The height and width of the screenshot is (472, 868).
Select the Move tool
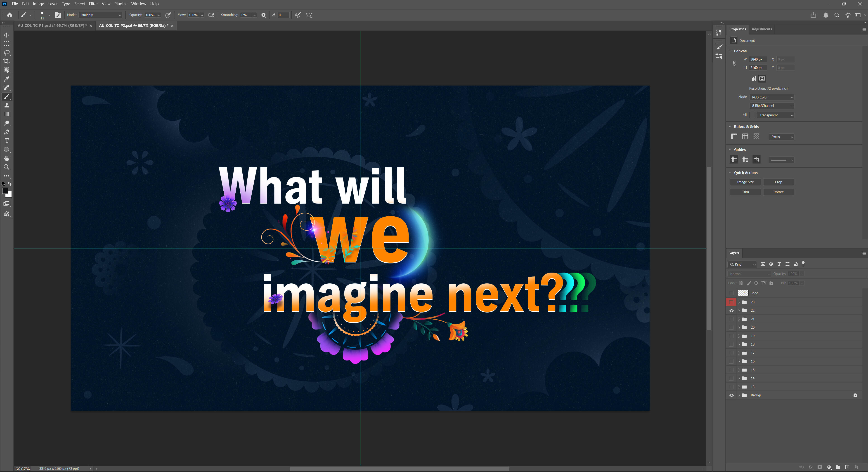[6, 35]
